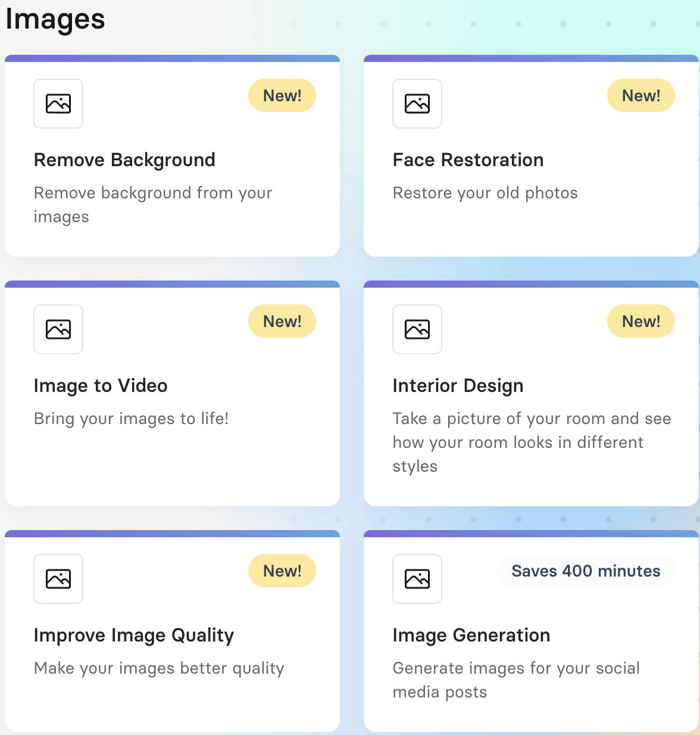Click 'Bring your images to life!' text
The width and height of the screenshot is (700, 735).
tap(131, 419)
